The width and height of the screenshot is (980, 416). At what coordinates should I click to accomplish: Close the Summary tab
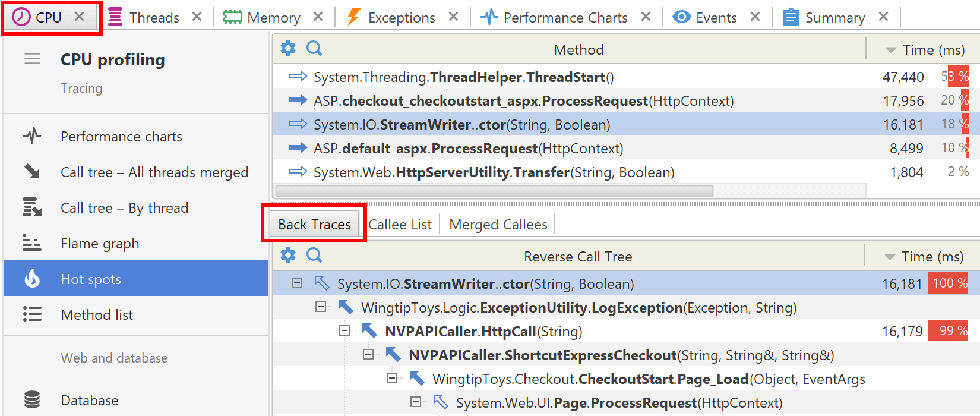(x=884, y=17)
